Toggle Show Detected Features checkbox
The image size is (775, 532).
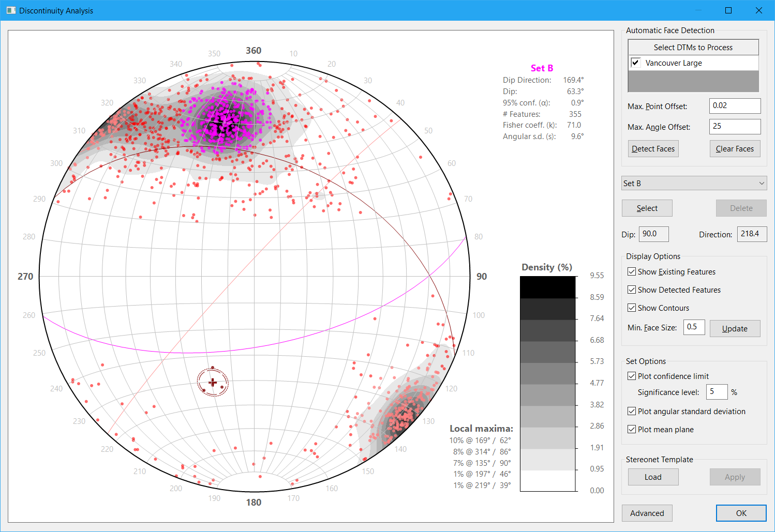[x=632, y=290]
